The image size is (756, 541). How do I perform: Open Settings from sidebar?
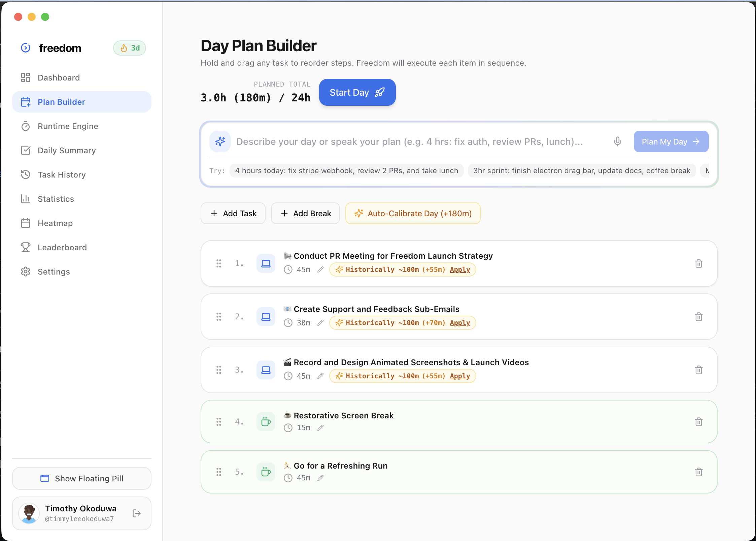[82, 272]
